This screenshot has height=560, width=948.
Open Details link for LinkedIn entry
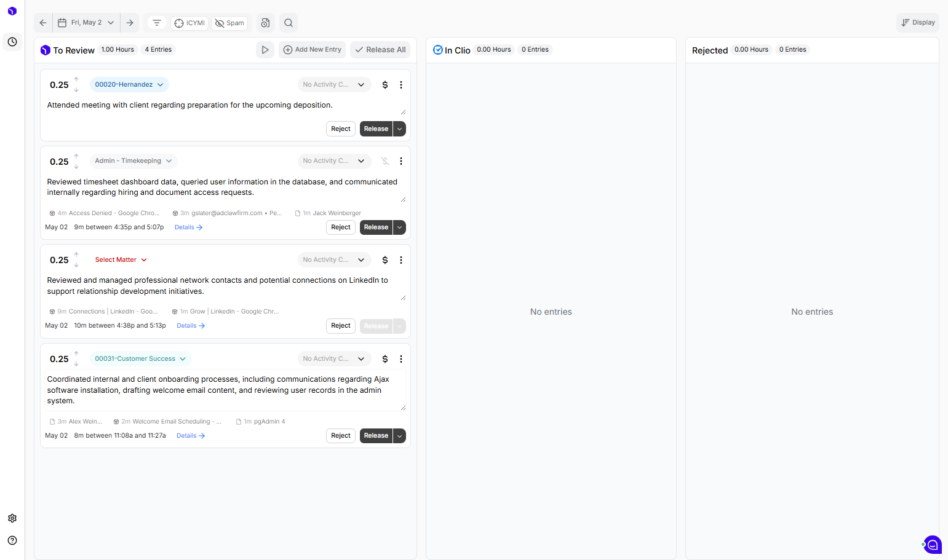pos(191,326)
